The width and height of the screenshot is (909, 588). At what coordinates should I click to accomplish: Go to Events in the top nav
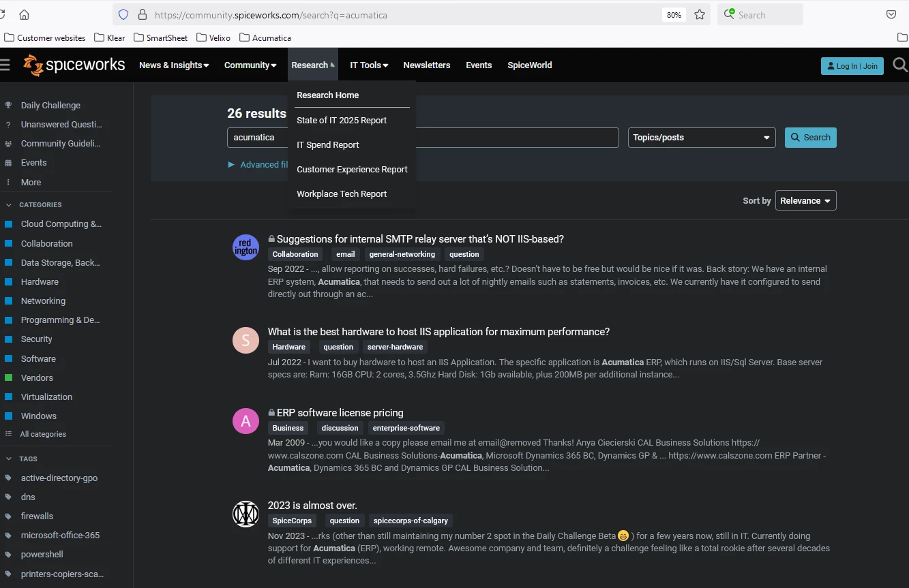coord(479,65)
